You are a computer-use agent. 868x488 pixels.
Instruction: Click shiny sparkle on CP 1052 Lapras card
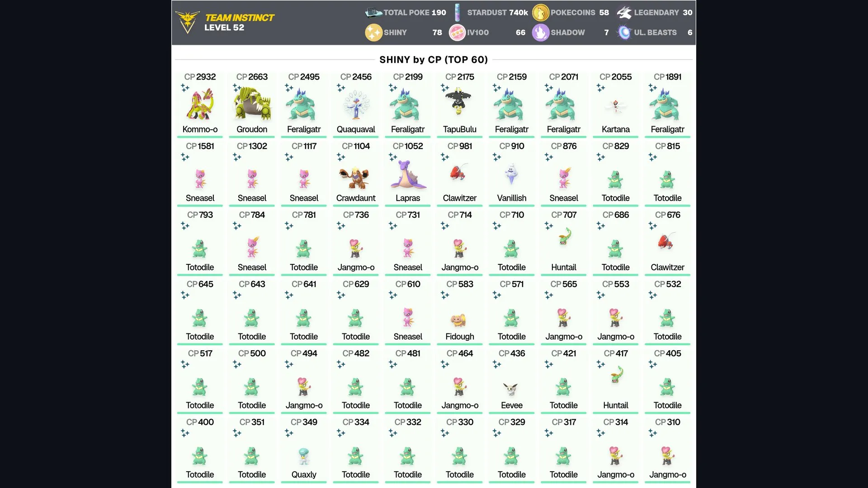coord(393,157)
